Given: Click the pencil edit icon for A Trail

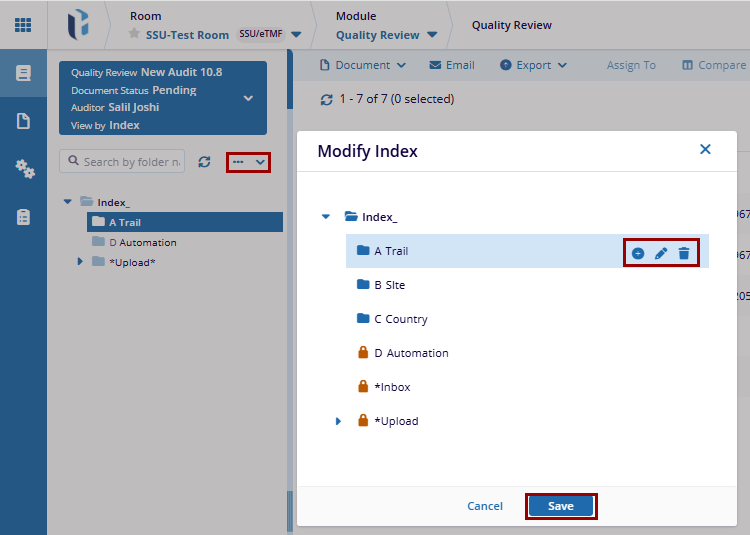Looking at the screenshot, I should pyautogui.click(x=661, y=254).
